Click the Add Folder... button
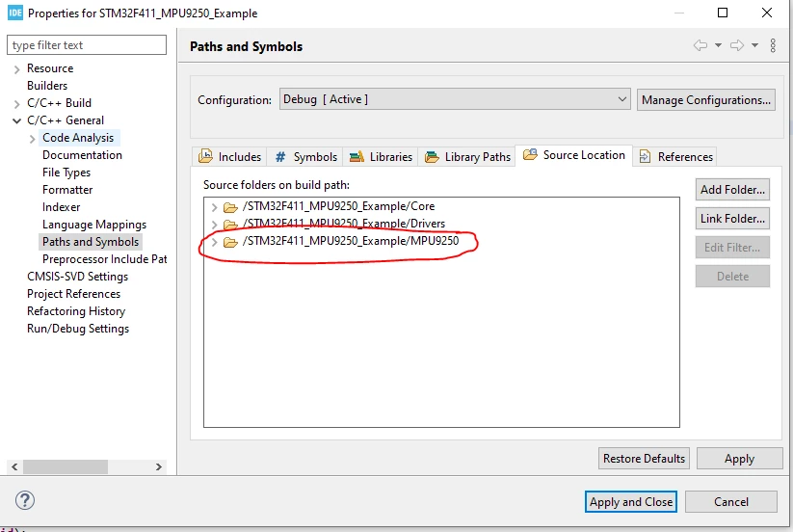Screen dimensions: 793x532 [732, 190]
